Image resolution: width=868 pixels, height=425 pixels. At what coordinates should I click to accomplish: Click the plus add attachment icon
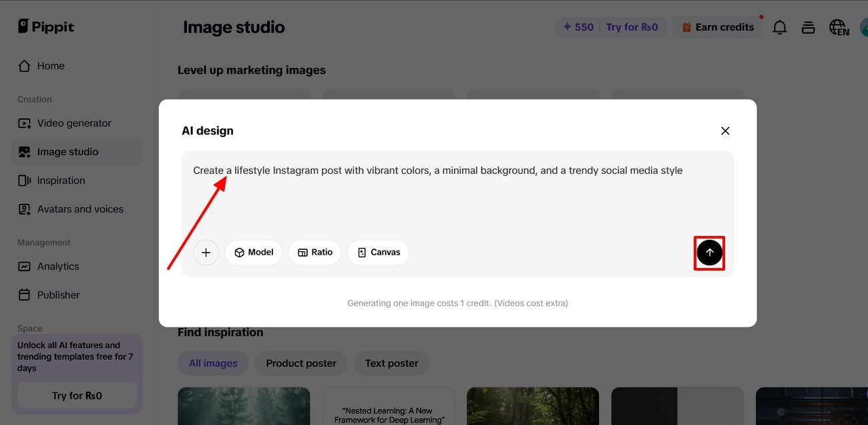tap(206, 253)
